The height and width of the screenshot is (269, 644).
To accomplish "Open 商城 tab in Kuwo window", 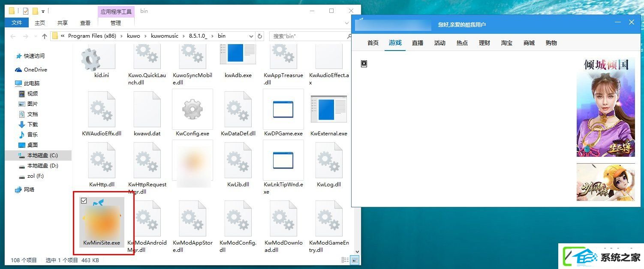I will (x=529, y=43).
